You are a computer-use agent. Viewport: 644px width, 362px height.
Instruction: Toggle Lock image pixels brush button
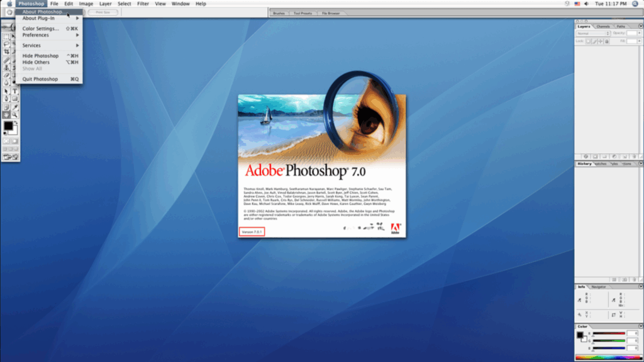coord(595,41)
